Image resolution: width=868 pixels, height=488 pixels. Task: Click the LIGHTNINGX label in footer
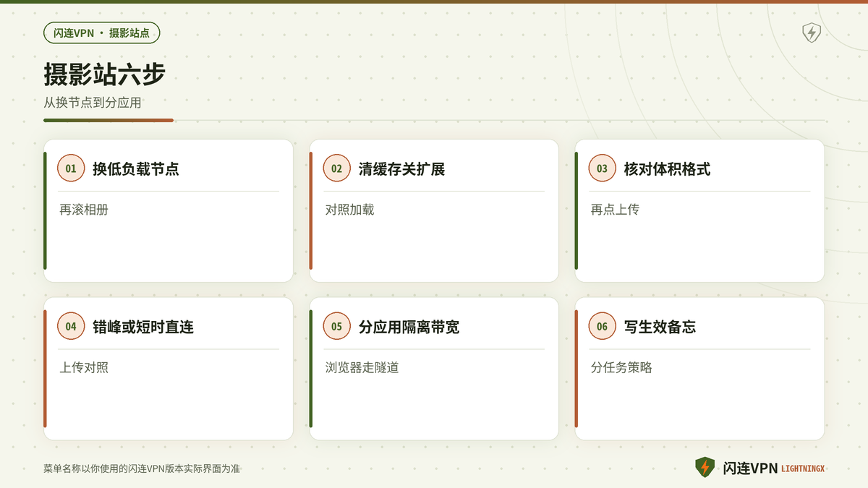tap(803, 469)
